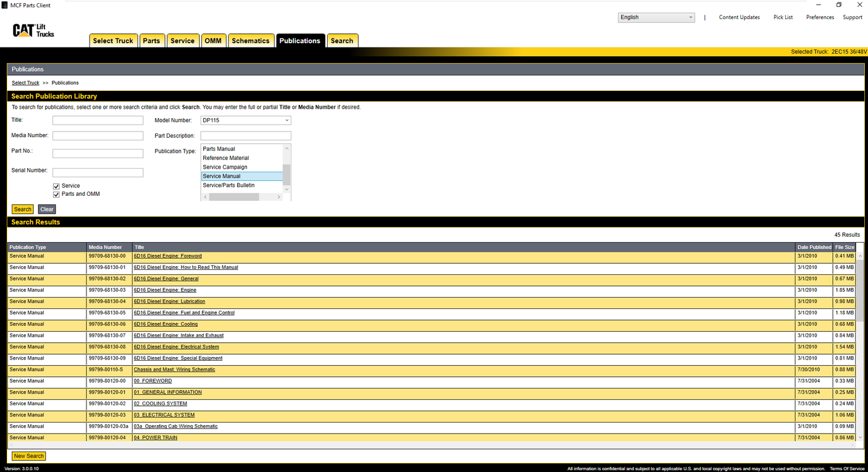Select Parts Manual in the Publication Type list
This screenshot has width=868, height=472.
(219, 148)
